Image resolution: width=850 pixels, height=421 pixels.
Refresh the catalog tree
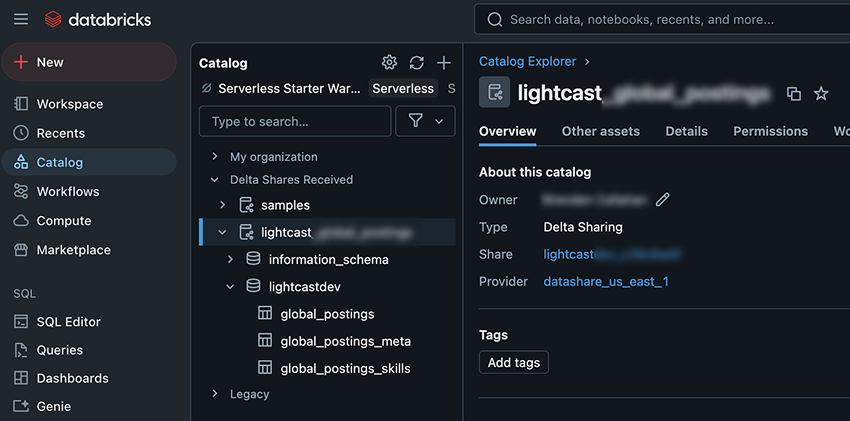click(416, 63)
